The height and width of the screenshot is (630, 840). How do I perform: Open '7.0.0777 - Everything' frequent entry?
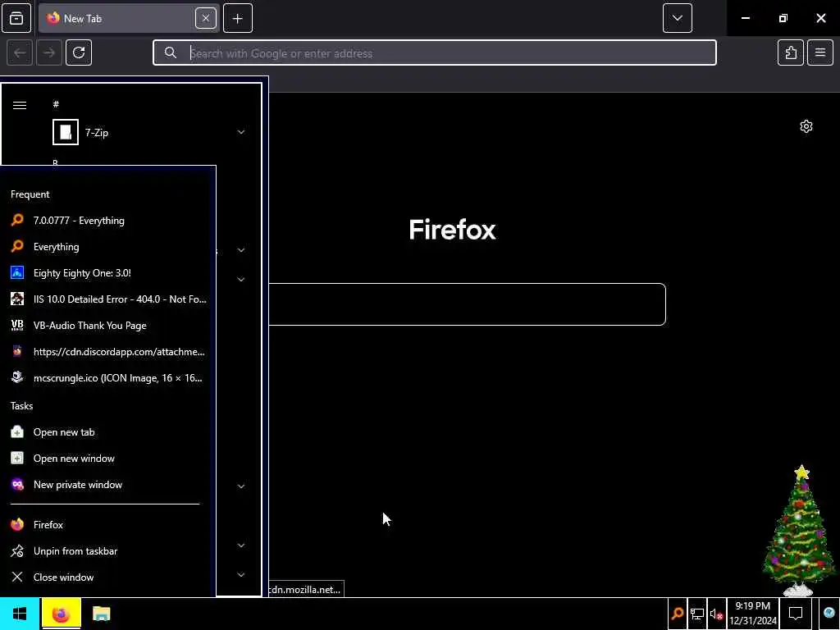tap(107, 221)
